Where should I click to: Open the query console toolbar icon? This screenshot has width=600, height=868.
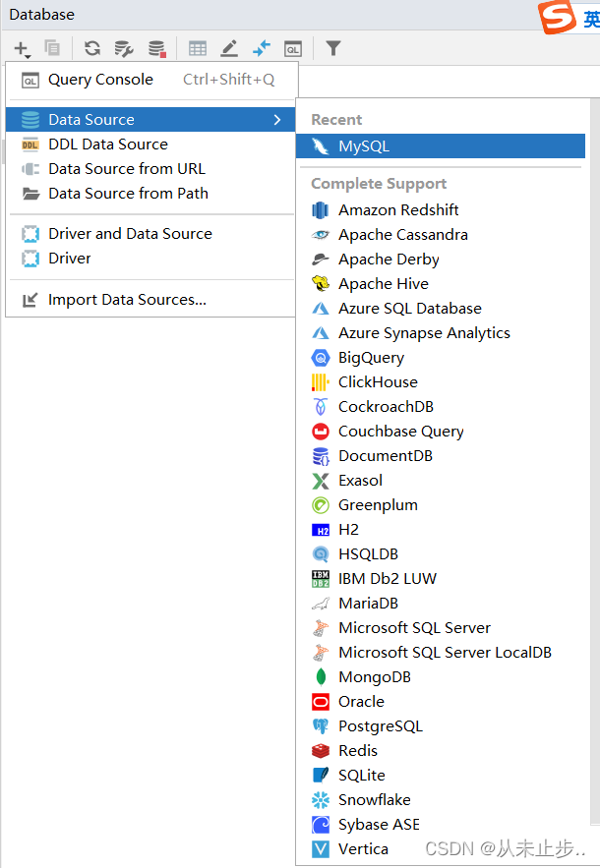pos(293,49)
